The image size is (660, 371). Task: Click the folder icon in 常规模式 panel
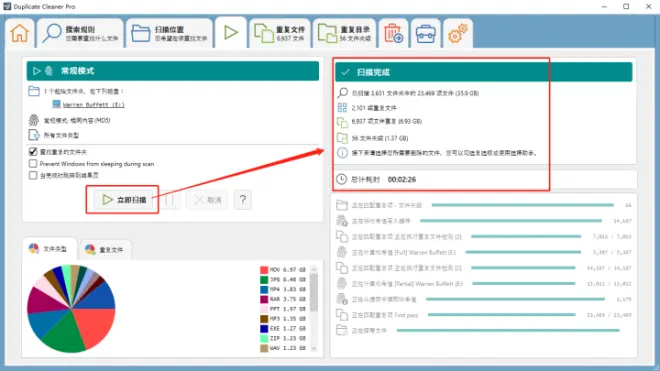[34, 91]
